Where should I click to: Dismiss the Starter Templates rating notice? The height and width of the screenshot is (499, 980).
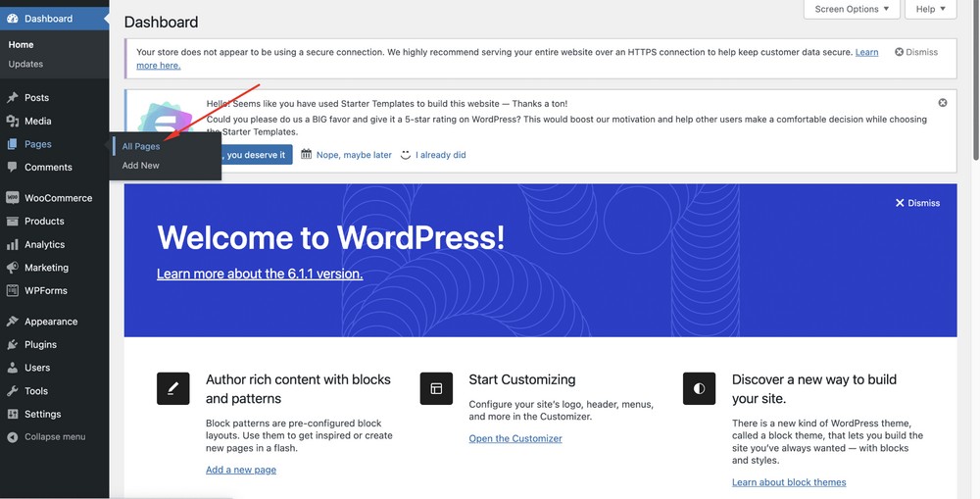943,103
